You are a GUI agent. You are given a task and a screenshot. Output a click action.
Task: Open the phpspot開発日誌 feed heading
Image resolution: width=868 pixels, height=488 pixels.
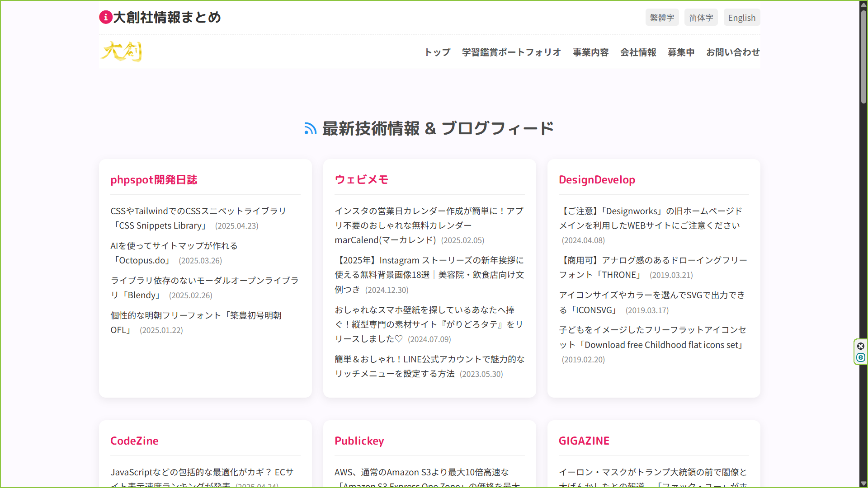pyautogui.click(x=154, y=180)
